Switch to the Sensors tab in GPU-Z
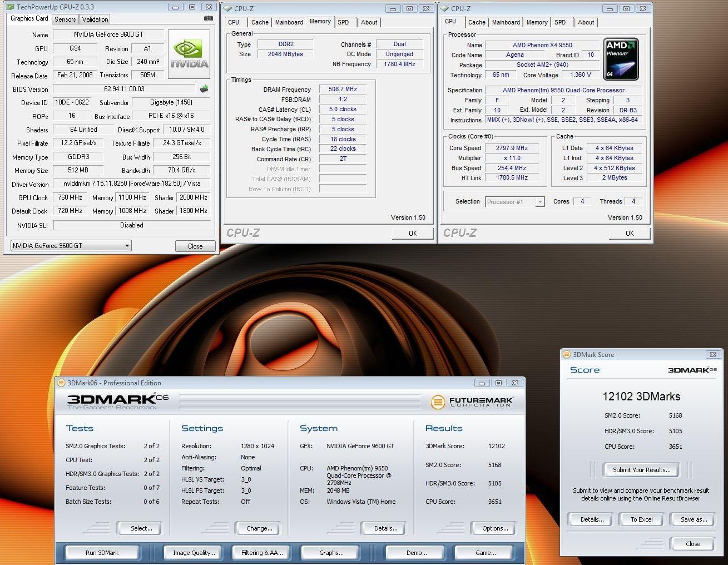 point(65,19)
